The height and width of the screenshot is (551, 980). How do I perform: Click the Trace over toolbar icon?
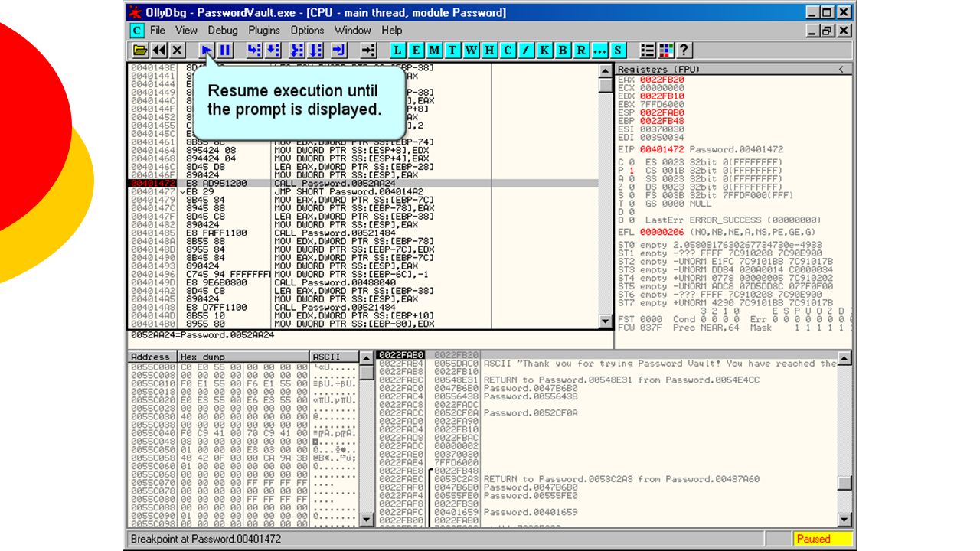[316, 51]
